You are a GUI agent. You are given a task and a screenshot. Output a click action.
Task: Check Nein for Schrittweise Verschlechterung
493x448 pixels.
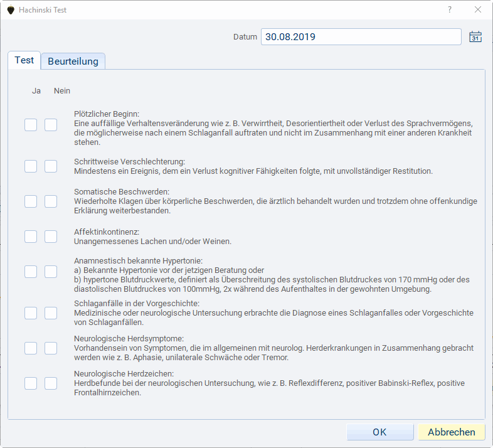(x=51, y=166)
